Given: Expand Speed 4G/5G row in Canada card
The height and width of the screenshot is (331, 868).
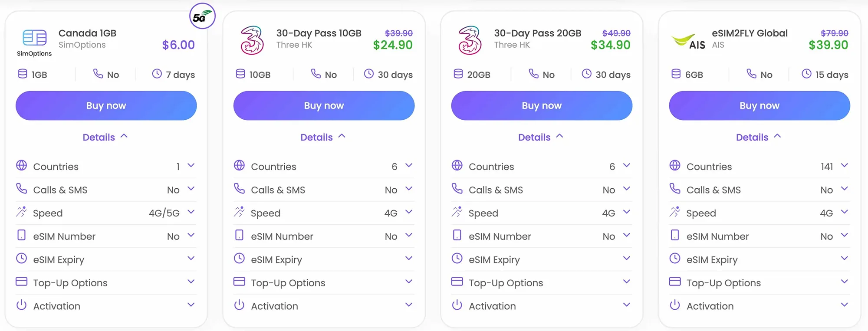Looking at the screenshot, I should [106, 213].
